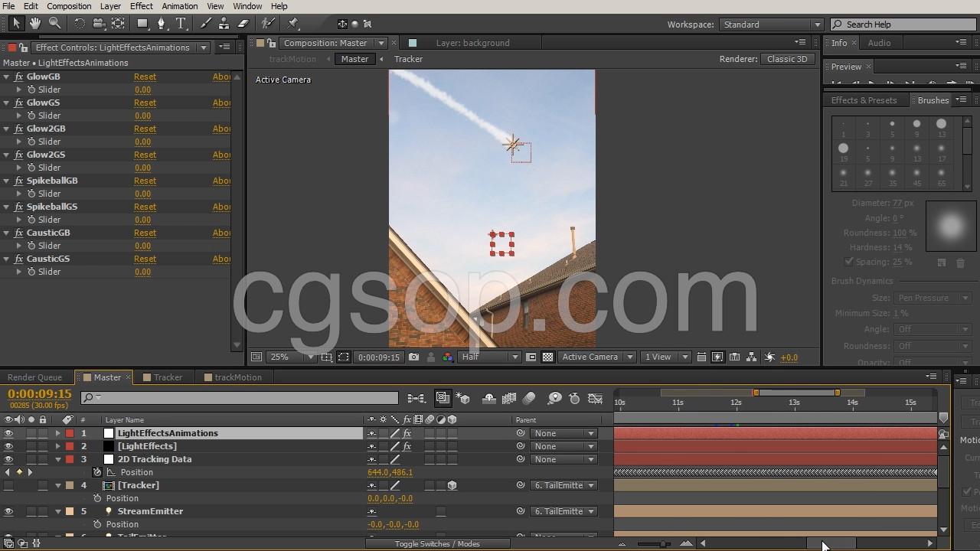Switch to the Render Queue tab

(34, 377)
